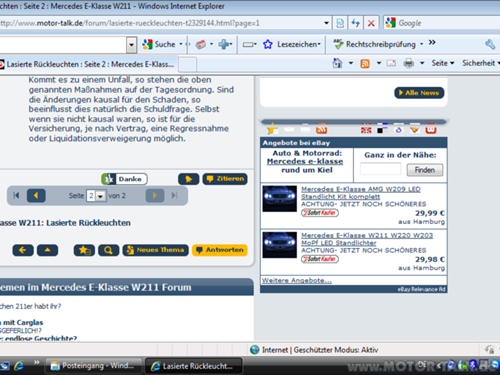500x375 pixels.
Task: Click the Finden button in eBay box
Action: (425, 170)
